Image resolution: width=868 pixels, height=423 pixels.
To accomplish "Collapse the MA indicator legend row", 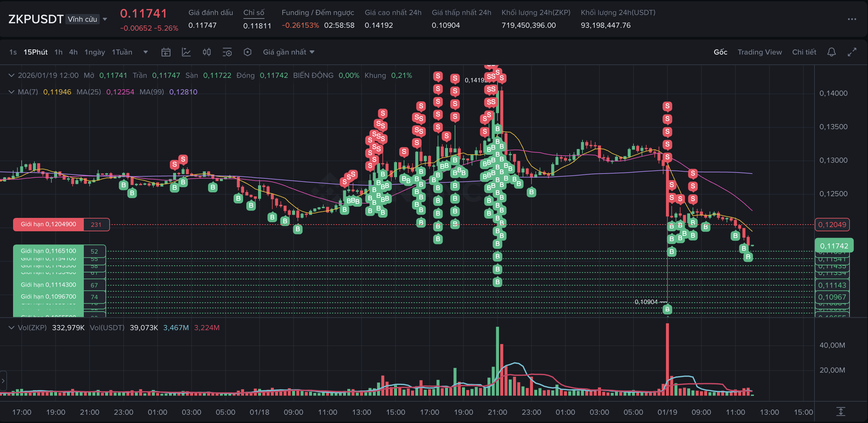I will coord(11,92).
